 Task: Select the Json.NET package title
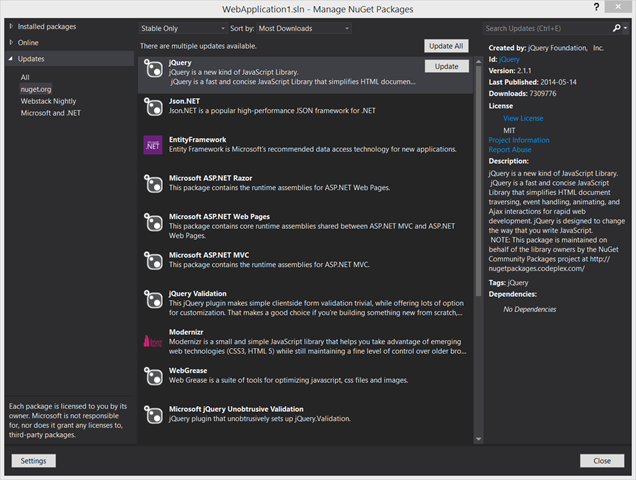tap(184, 101)
